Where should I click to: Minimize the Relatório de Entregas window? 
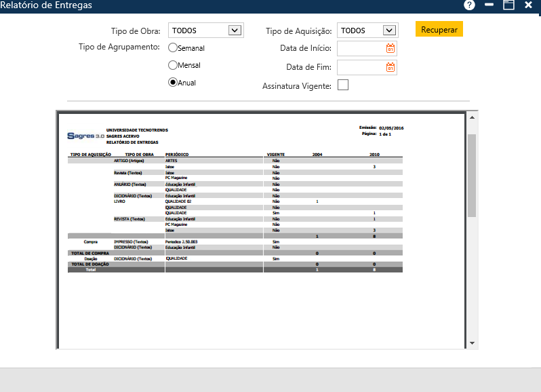pyautogui.click(x=489, y=5)
